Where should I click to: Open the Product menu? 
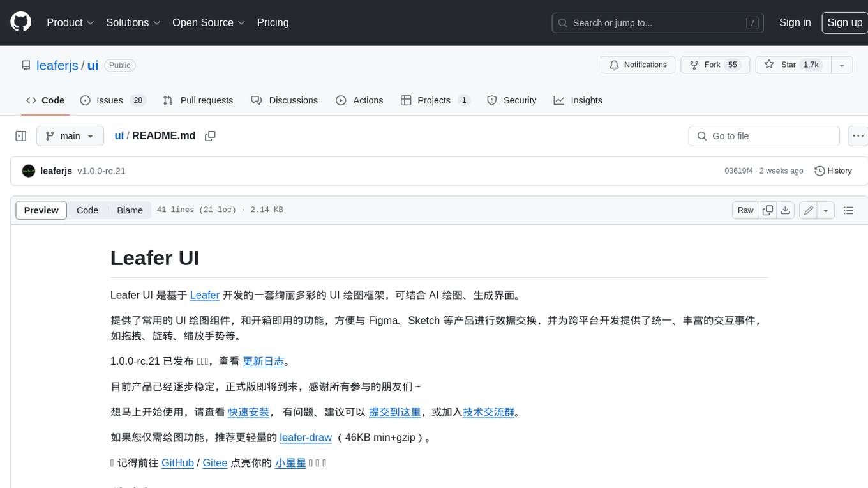coord(70,22)
